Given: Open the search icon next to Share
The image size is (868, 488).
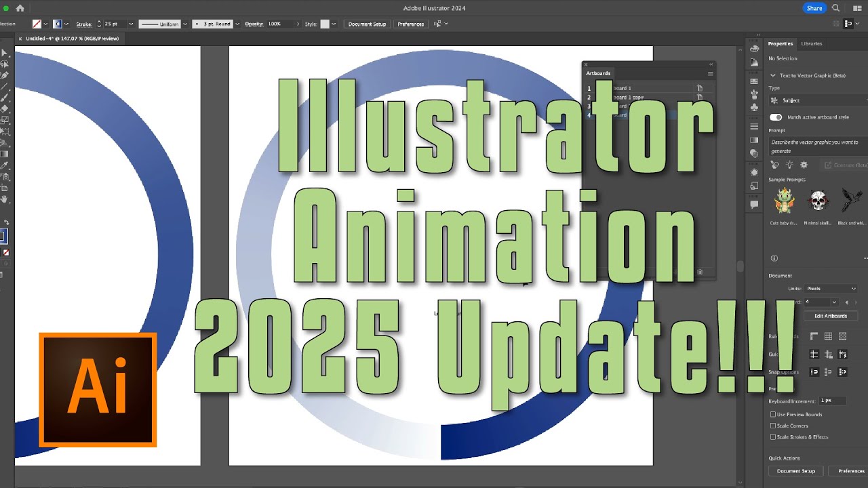Looking at the screenshot, I should [835, 8].
